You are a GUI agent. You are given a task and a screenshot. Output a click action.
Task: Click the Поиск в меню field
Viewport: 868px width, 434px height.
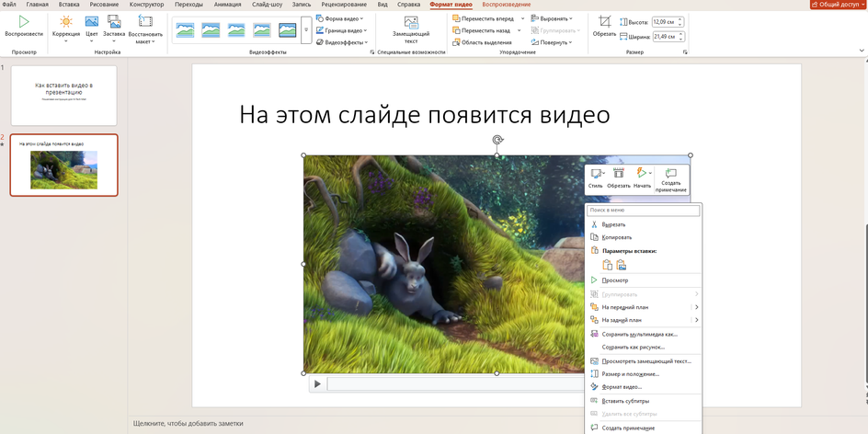[x=644, y=211]
